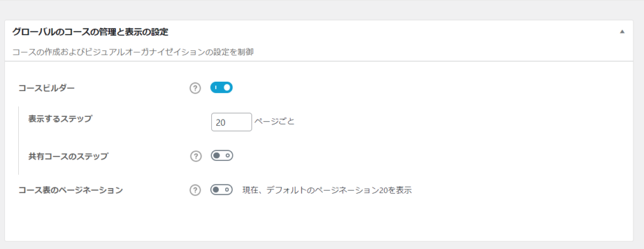Disable the コースビルダー toggle switch
Image resolution: width=644 pixels, height=249 pixels.
coord(221,87)
